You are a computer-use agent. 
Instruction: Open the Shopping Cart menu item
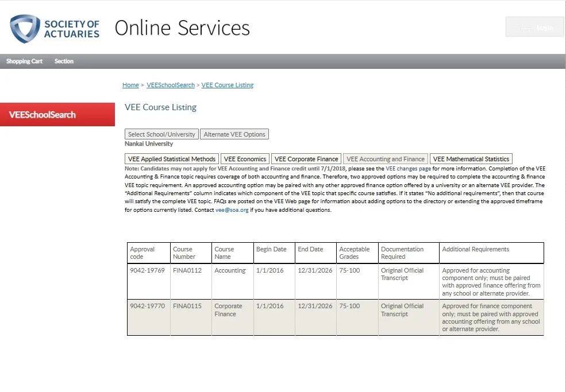pyautogui.click(x=24, y=61)
